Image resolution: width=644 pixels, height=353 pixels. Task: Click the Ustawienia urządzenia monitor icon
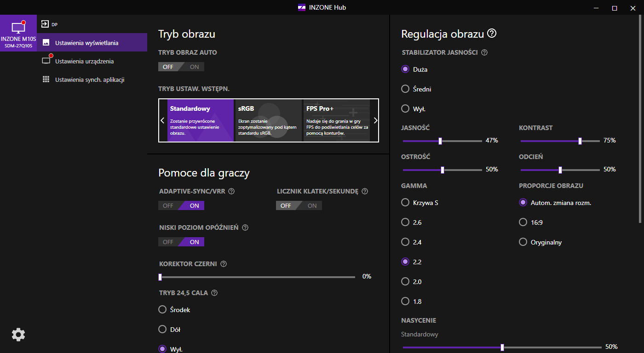46,61
